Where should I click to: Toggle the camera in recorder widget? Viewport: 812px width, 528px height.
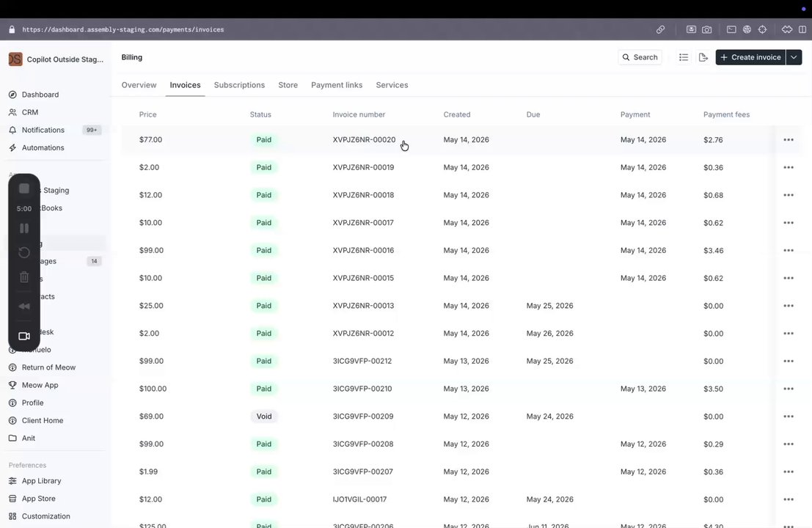coord(23,336)
